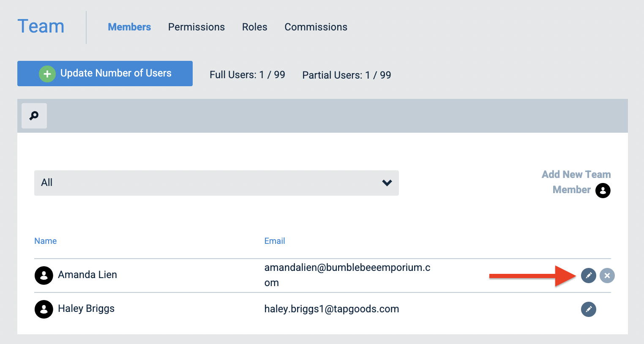This screenshot has width=644, height=344.
Task: Click the green plus circle icon
Action: (x=47, y=74)
